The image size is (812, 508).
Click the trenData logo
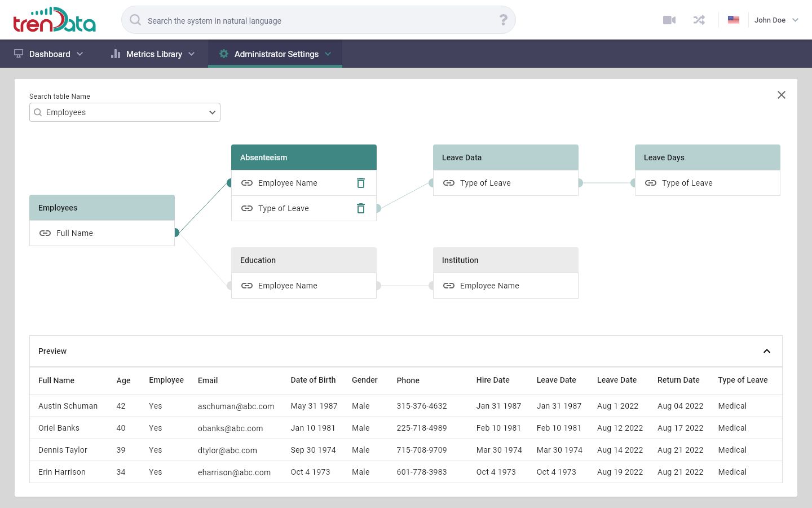click(x=54, y=20)
